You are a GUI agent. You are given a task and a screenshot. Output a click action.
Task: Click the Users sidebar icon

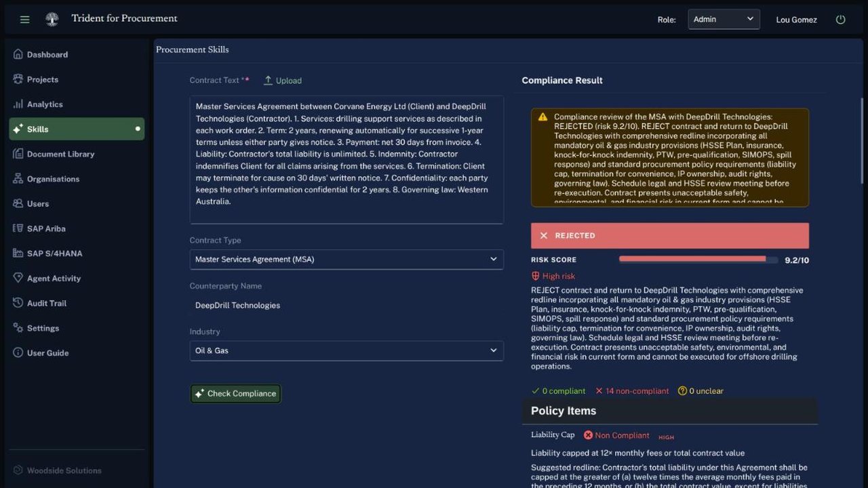coord(18,203)
